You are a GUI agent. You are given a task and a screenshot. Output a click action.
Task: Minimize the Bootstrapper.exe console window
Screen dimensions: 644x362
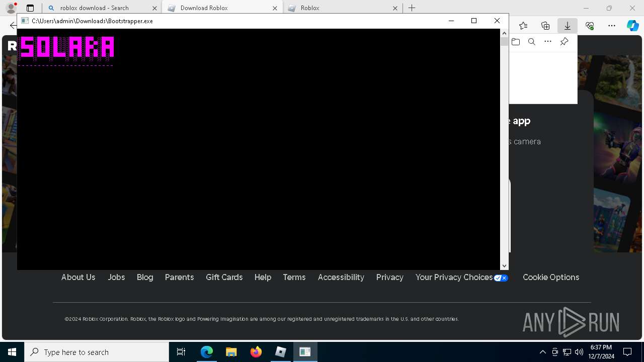click(x=451, y=21)
